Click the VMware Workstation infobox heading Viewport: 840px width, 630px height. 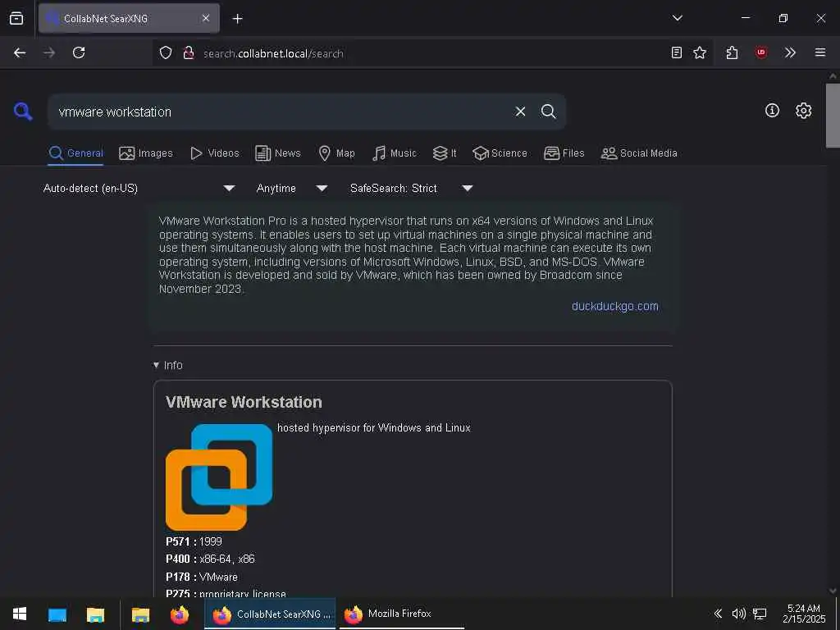pos(244,402)
